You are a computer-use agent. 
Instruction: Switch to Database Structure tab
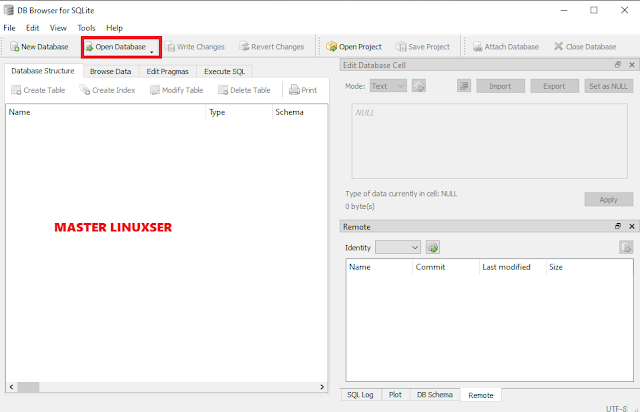43,71
